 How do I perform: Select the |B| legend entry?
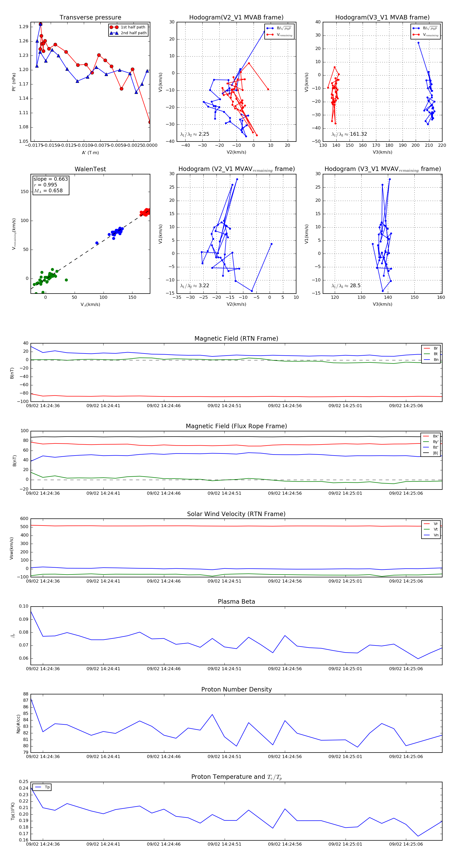pos(431,453)
